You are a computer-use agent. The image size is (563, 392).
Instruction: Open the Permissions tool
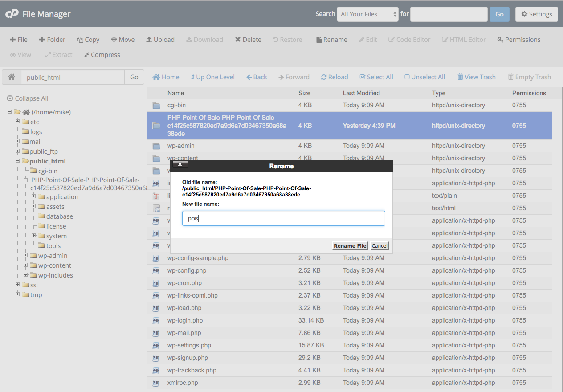coord(519,40)
